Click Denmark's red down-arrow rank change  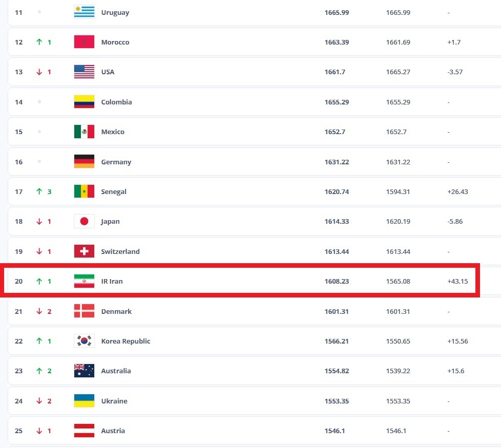pos(39,311)
